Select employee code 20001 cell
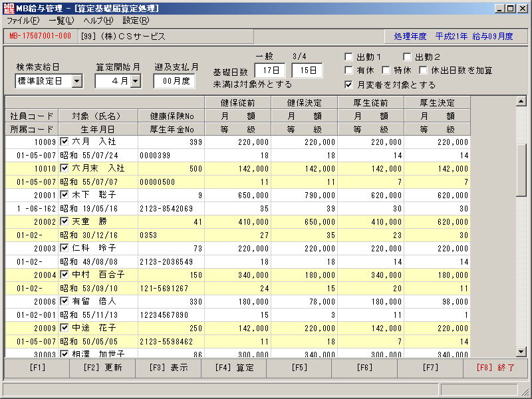 [x=32, y=195]
